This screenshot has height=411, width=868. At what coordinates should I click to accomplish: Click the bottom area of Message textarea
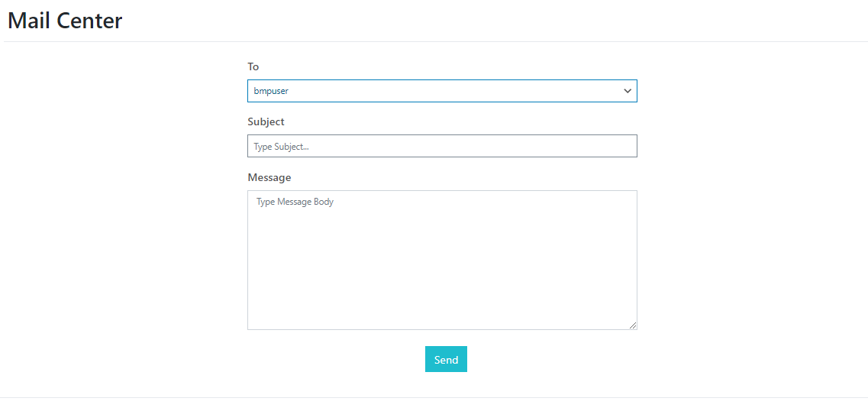441,317
